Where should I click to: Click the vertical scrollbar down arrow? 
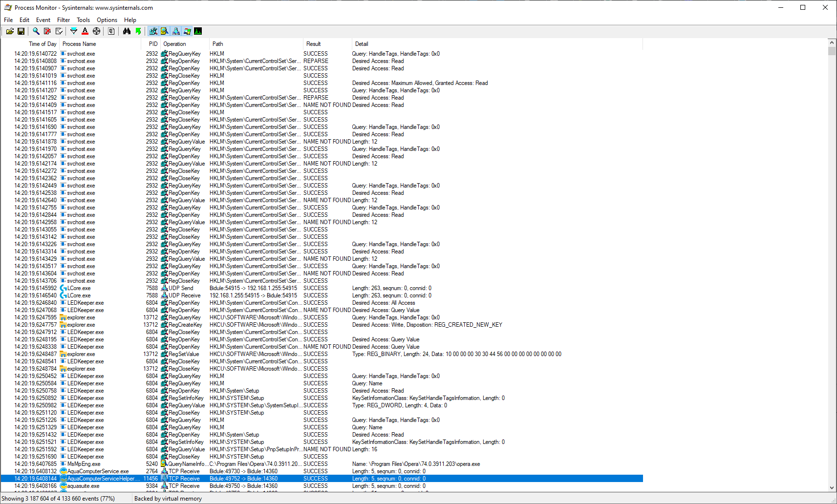pos(832,487)
